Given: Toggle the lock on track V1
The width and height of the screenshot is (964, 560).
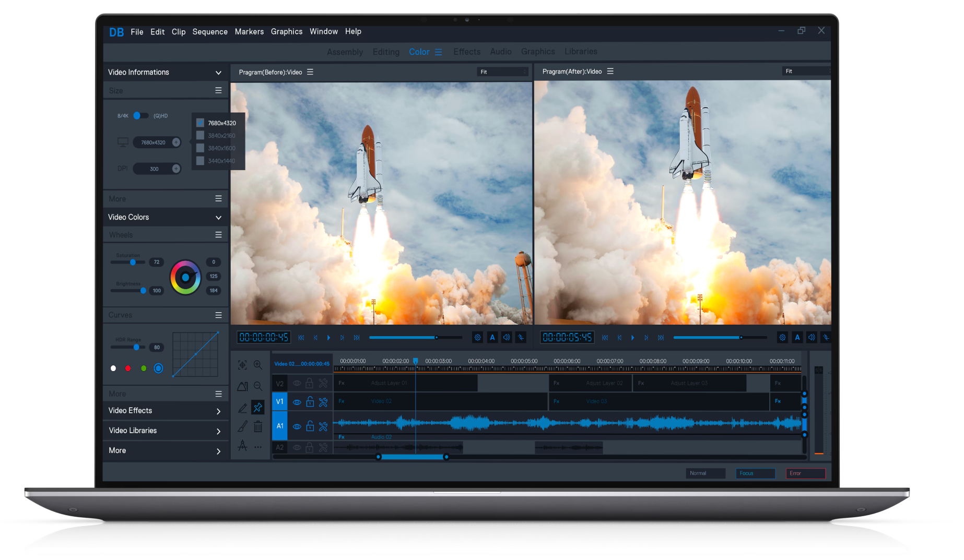Looking at the screenshot, I should click(x=310, y=401).
